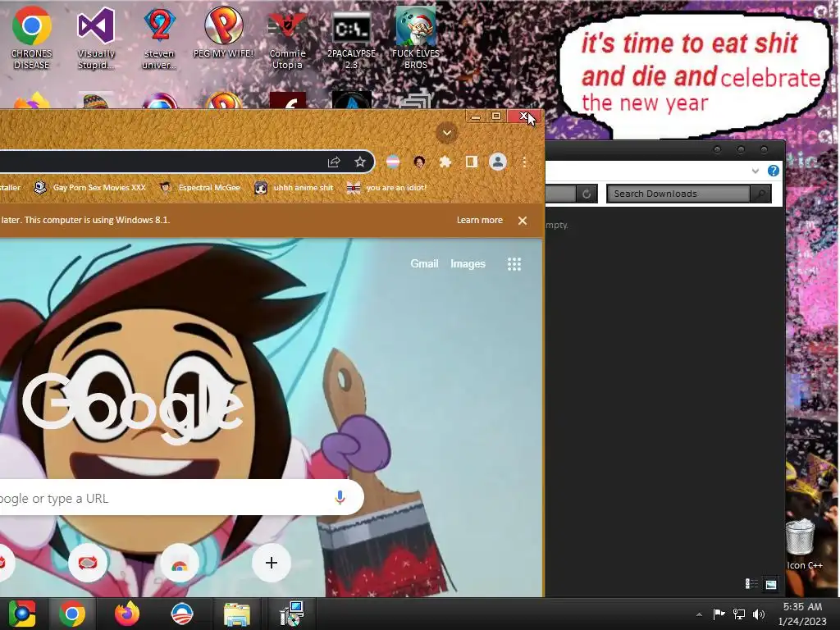
Task: Show hidden tray icons arrow
Action: point(699,614)
